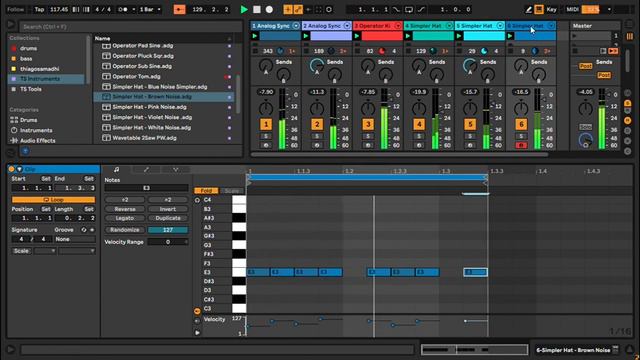
Task: Open track 5 Simpler Hat fold dropdown
Action: [x=500, y=26]
